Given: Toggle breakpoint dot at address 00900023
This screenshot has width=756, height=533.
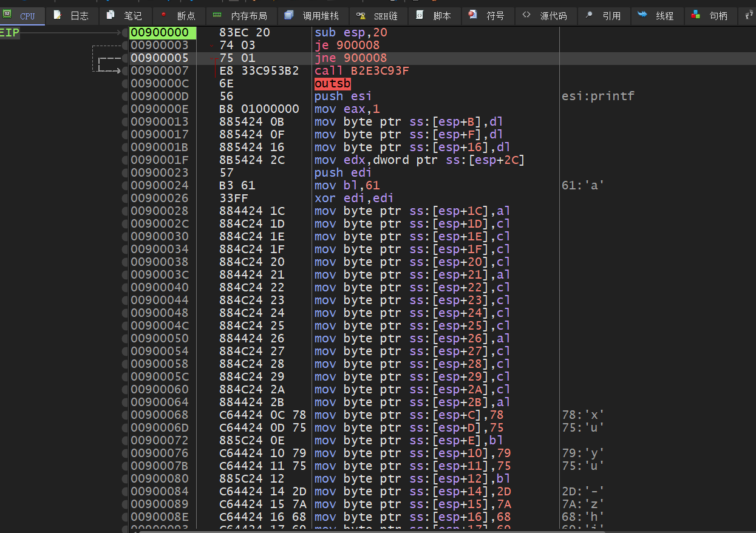Looking at the screenshot, I should pyautogui.click(x=124, y=172).
